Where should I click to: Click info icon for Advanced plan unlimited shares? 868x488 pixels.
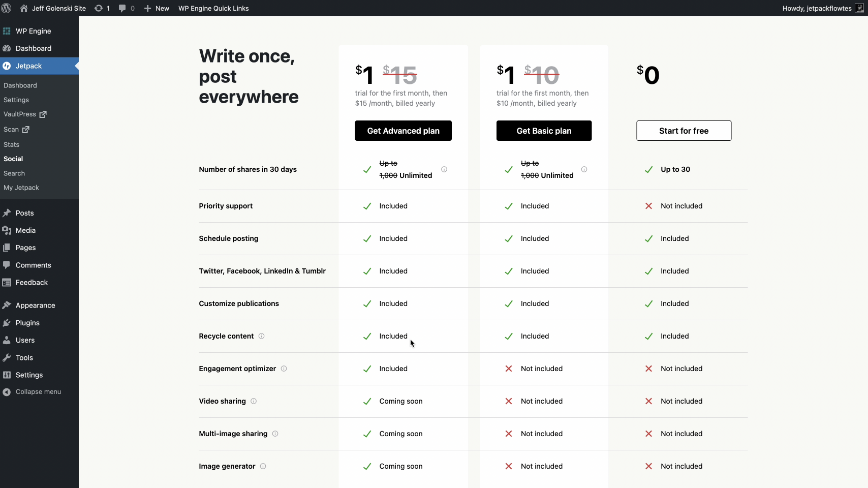(x=444, y=169)
